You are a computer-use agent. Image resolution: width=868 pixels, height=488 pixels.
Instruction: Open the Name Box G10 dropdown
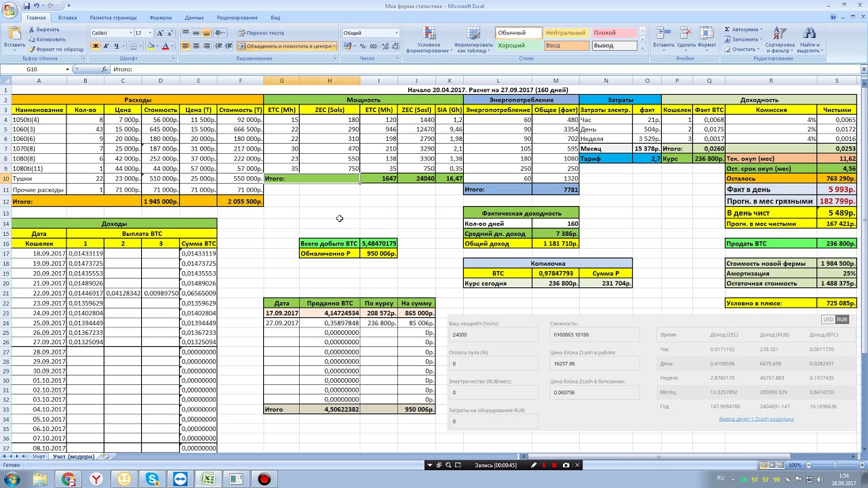tap(67, 69)
